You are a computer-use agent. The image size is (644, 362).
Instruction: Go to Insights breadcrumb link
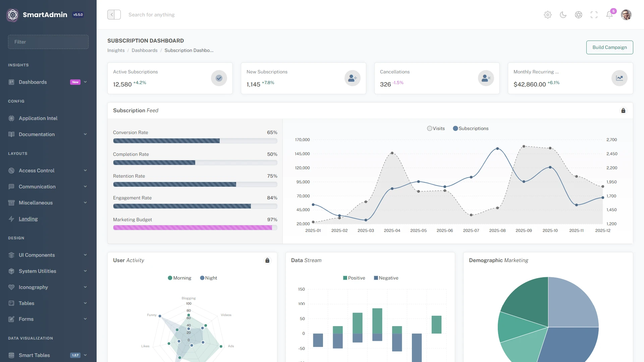116,50
